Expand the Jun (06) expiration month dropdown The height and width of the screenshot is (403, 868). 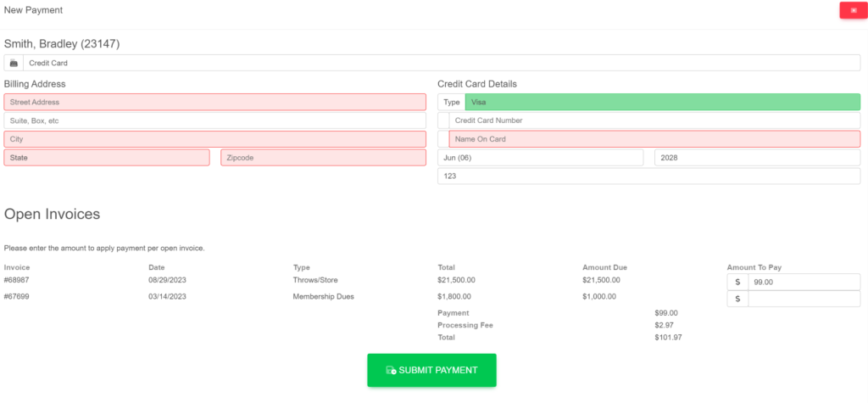pos(540,158)
